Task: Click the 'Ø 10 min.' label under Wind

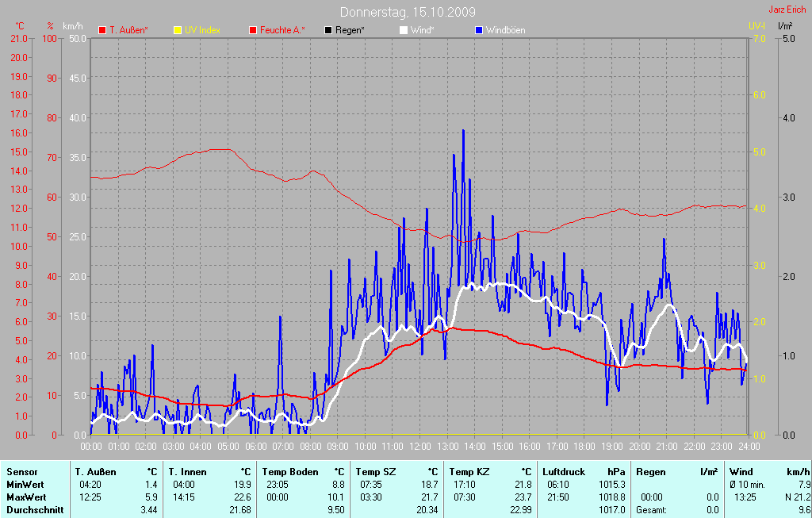Action: (x=747, y=485)
